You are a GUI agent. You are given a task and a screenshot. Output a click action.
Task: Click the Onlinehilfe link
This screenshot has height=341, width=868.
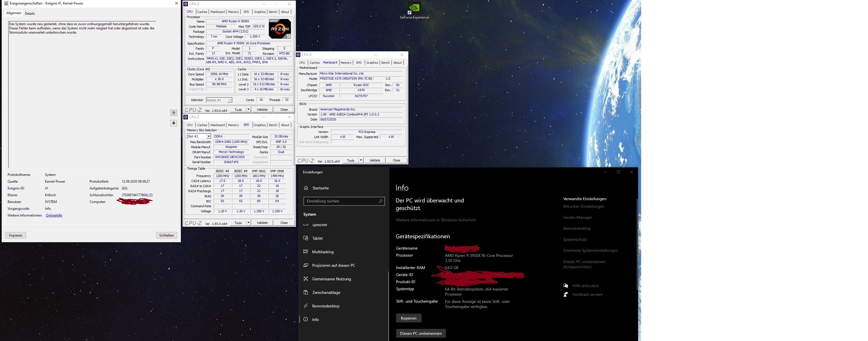pyautogui.click(x=54, y=215)
